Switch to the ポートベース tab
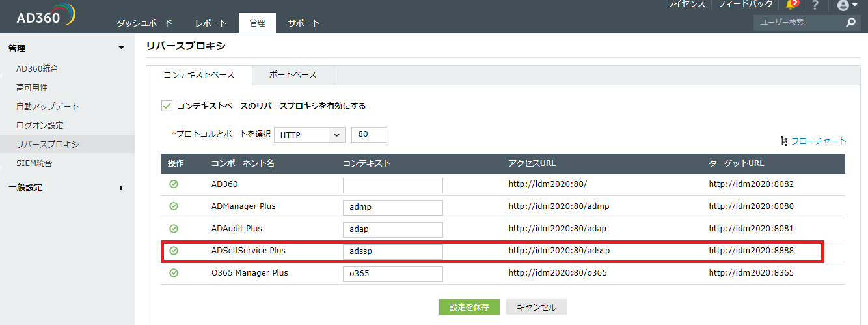Image resolution: width=868 pixels, height=325 pixels. (x=293, y=75)
